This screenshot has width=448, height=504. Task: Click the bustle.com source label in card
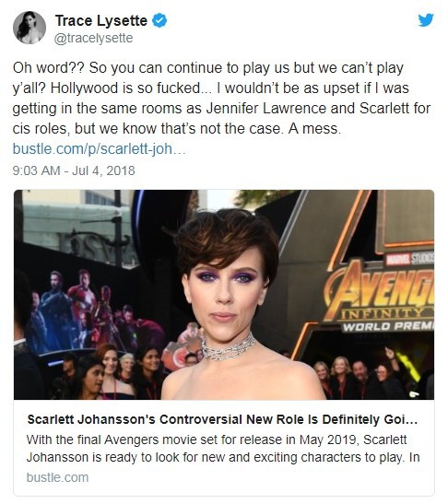click(57, 477)
